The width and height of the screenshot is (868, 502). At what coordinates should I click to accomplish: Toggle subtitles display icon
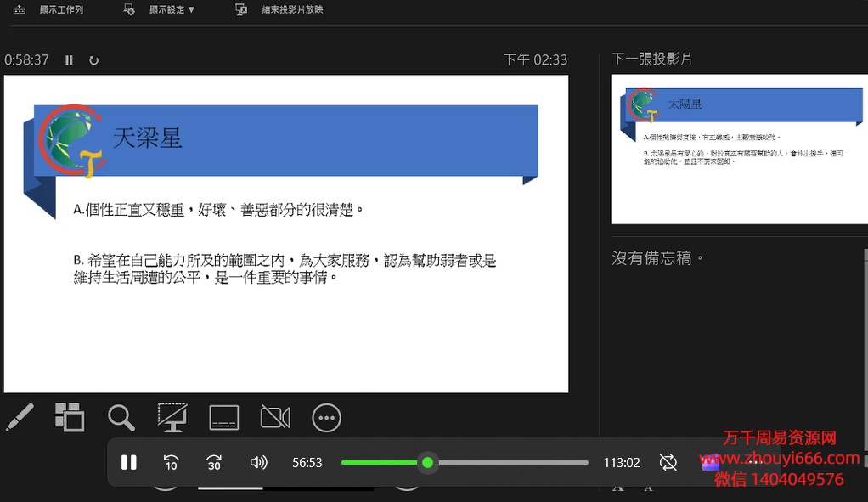(x=224, y=417)
